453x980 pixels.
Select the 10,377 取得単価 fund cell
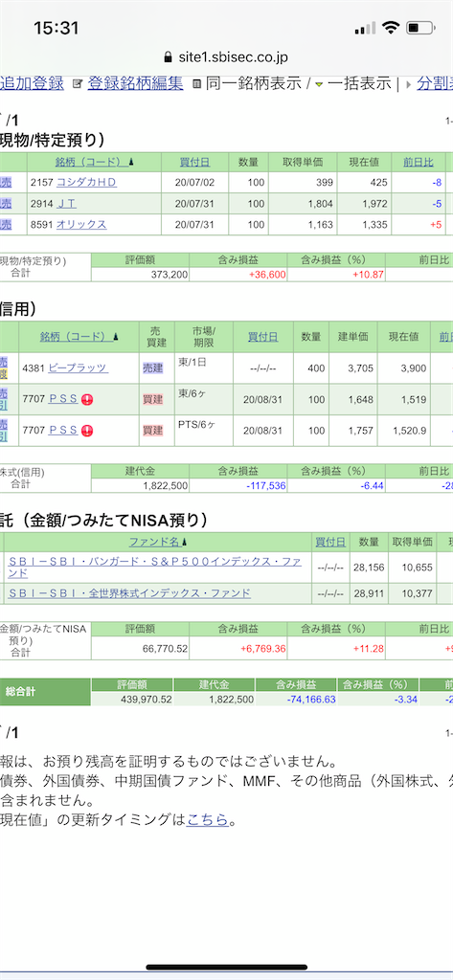(x=418, y=593)
